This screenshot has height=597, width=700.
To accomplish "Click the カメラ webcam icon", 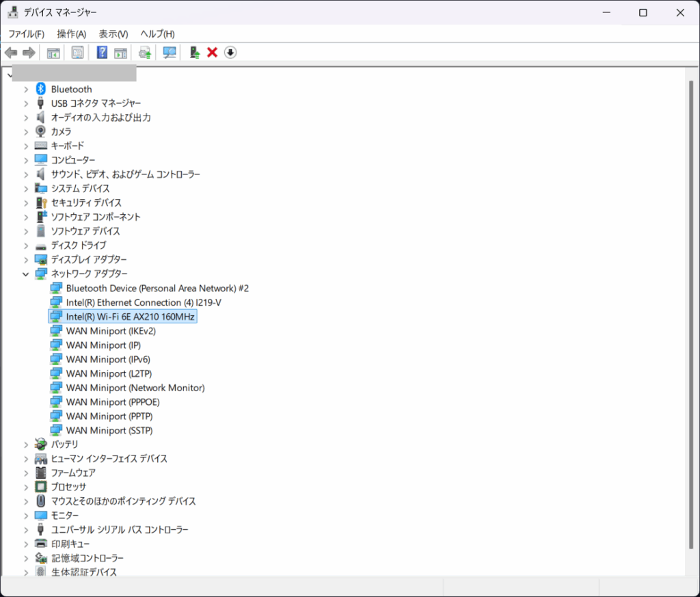I will (40, 131).
